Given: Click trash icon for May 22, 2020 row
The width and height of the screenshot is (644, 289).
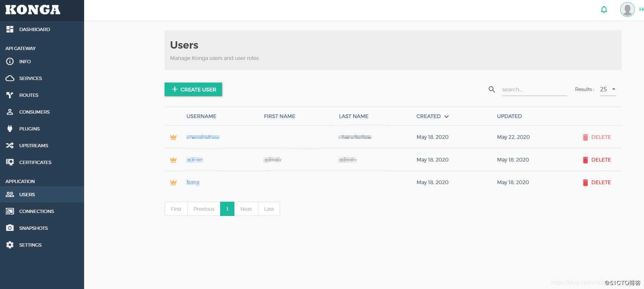Looking at the screenshot, I should [x=585, y=137].
